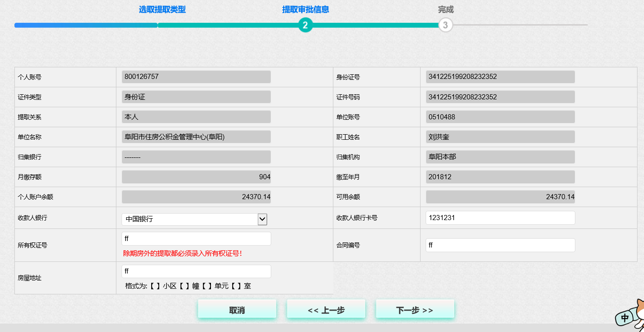Image resolution: width=644 pixels, height=332 pixels.
Task: Click the 归集银行 field with dashes
Action: (196, 157)
